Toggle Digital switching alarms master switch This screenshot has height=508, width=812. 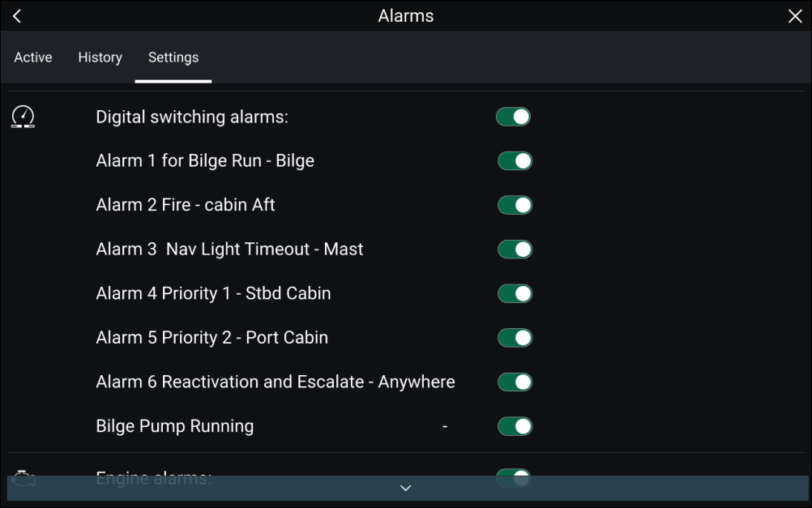(x=513, y=117)
